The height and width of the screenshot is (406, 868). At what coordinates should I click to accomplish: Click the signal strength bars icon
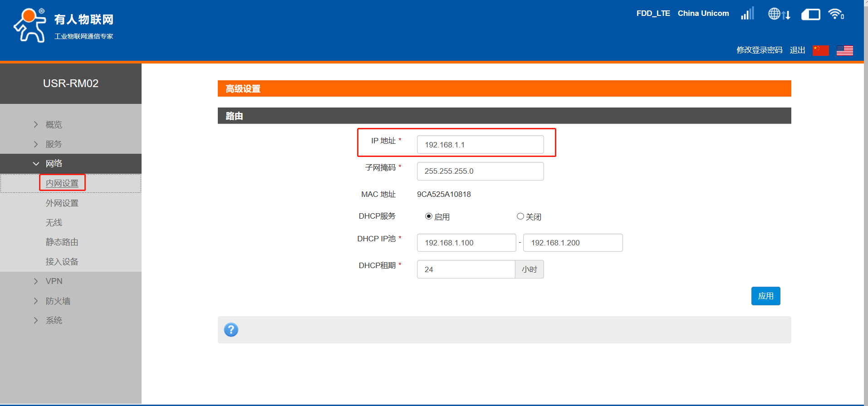(747, 14)
